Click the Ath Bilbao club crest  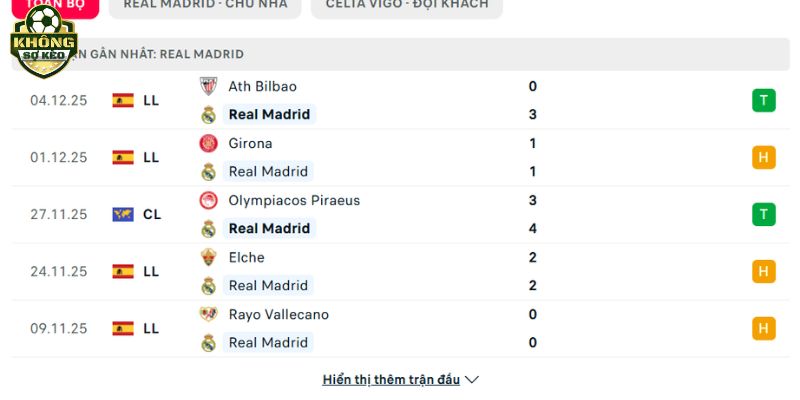pyautogui.click(x=208, y=86)
